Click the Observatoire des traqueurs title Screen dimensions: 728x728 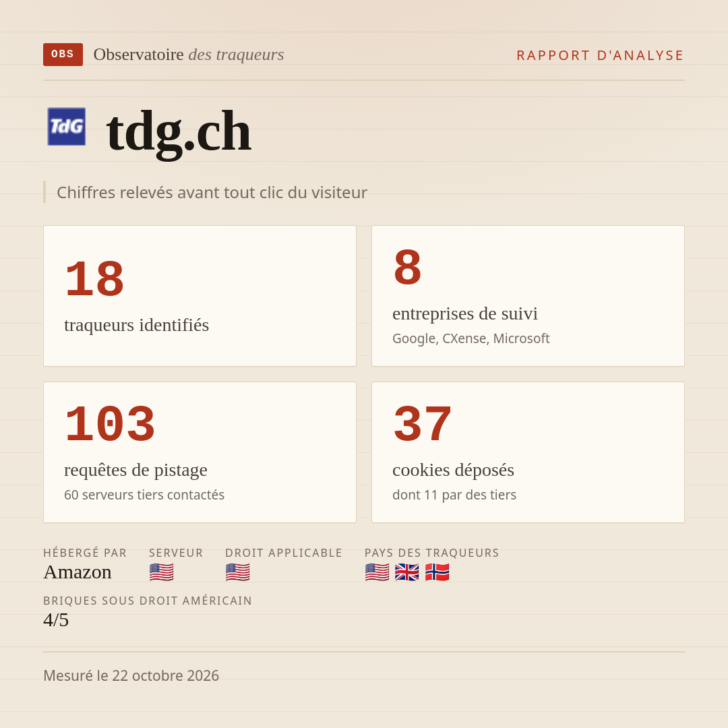[189, 55]
